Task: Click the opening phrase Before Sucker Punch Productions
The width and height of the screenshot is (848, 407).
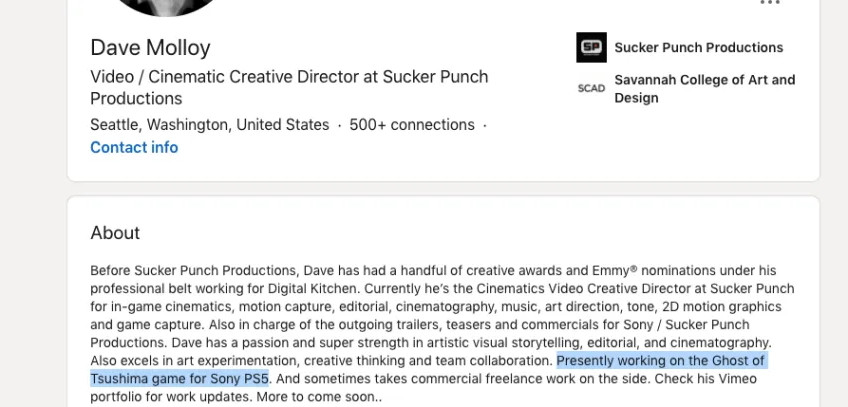Action: (x=194, y=271)
